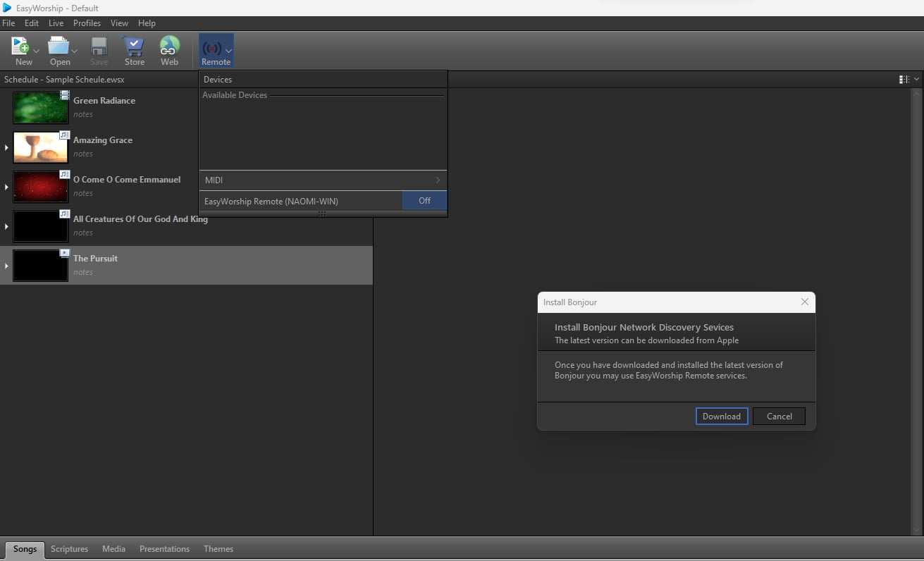Viewport: 924px width, 561px height.
Task: Click Download in Install Bonjour dialog
Action: [722, 416]
